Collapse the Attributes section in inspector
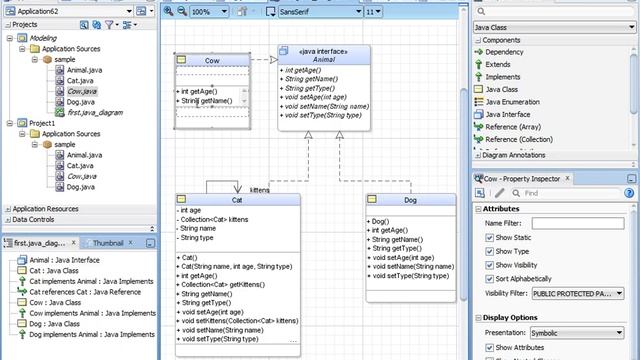Screen dimensions: 640x360 [x=478, y=209]
